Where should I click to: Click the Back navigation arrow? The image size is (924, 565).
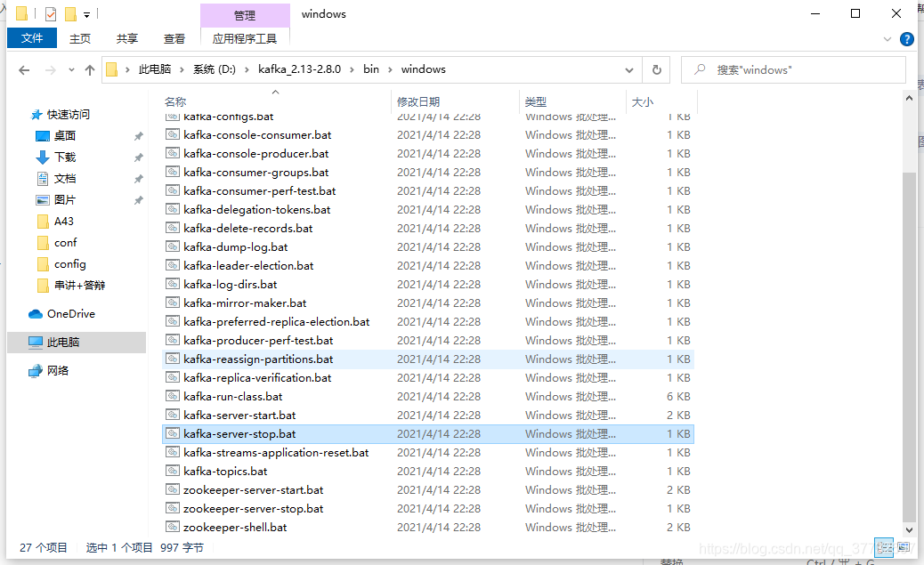[x=24, y=70]
